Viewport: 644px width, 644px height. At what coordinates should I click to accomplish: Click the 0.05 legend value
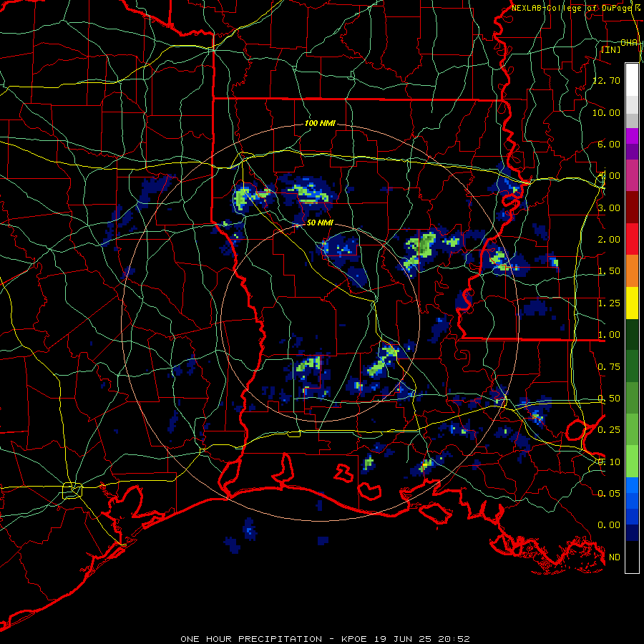point(609,493)
